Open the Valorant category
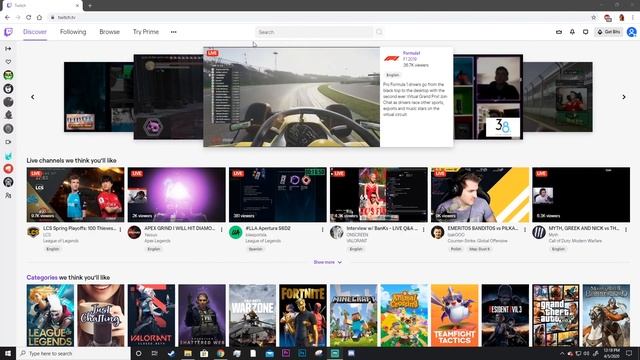Viewport: 640px width, 360px height. click(x=151, y=316)
